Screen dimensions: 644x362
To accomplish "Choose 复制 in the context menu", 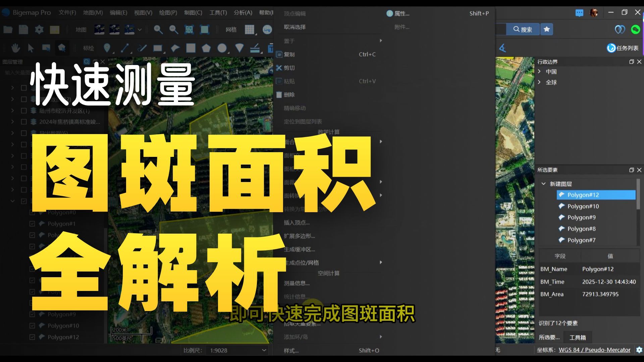I will coord(289,54).
